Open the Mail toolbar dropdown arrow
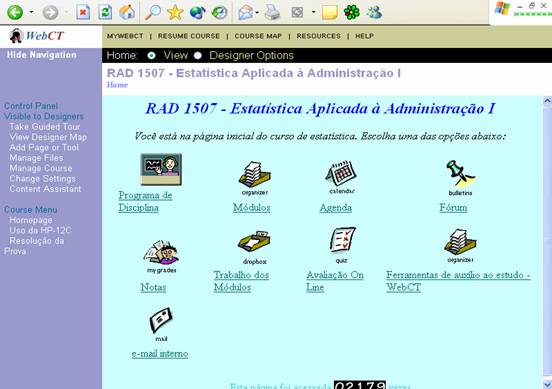The image size is (552, 389). (257, 13)
